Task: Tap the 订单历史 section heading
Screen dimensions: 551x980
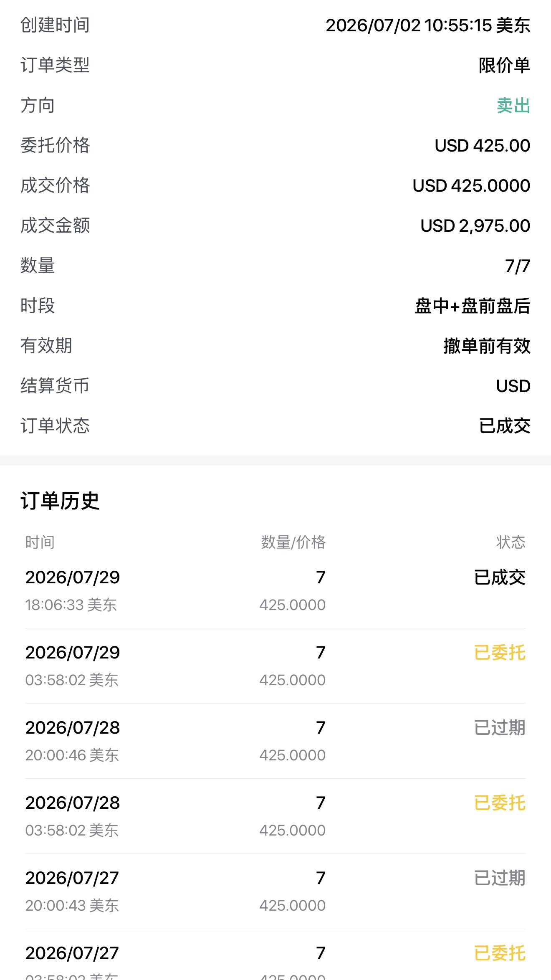Action: [x=60, y=501]
